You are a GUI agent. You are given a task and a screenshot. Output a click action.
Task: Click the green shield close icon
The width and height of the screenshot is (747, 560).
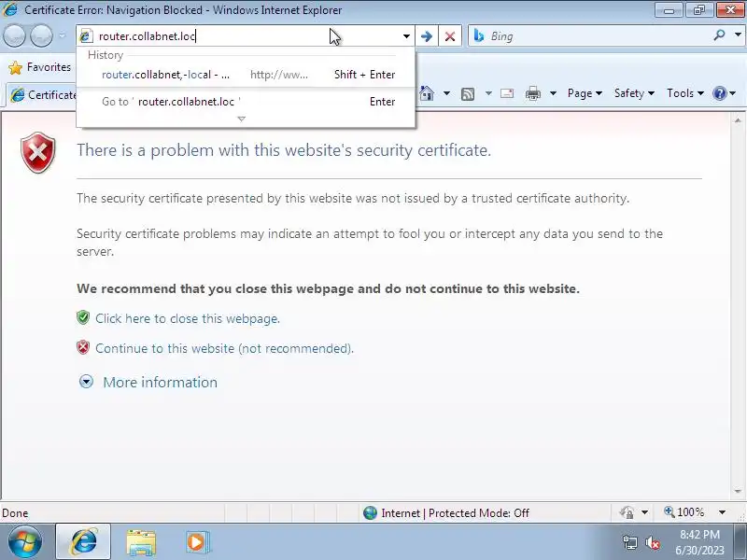[83, 317]
